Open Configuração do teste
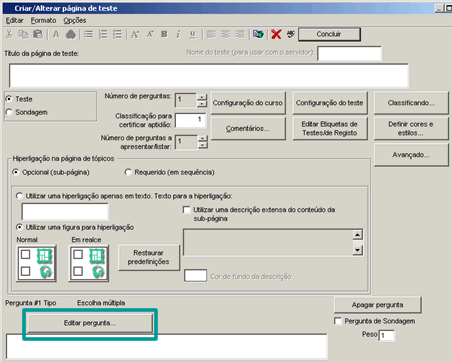The height and width of the screenshot is (362, 452). click(330, 103)
